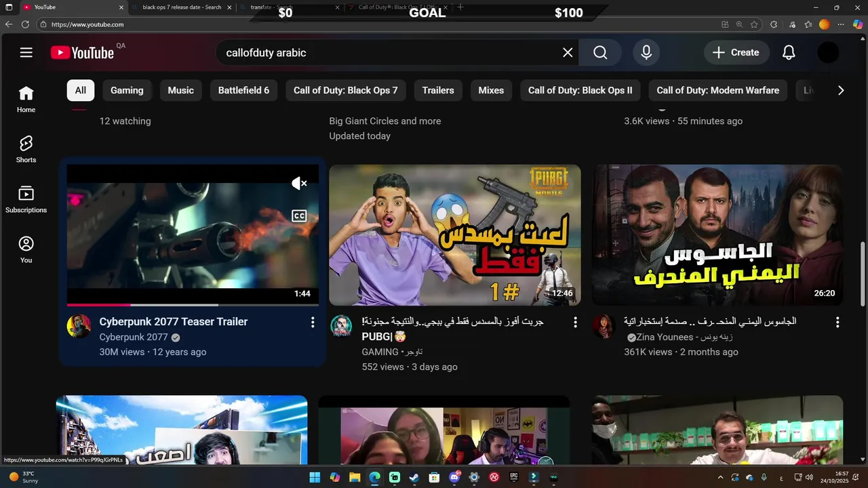
Task: Open more options for Zina Younees video
Action: point(837,323)
